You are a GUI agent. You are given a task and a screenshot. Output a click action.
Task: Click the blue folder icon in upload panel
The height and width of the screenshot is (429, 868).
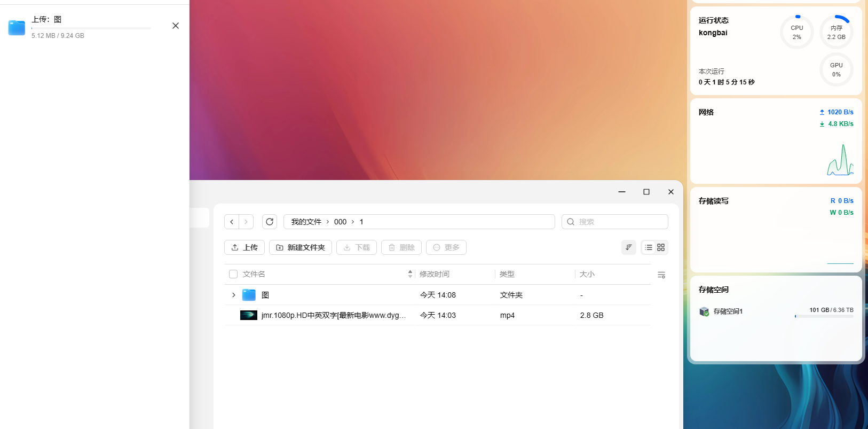click(17, 28)
